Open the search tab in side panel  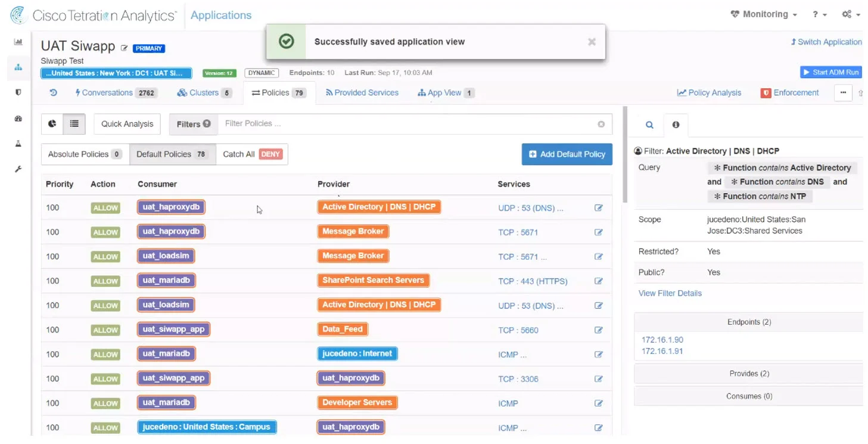pyautogui.click(x=649, y=125)
